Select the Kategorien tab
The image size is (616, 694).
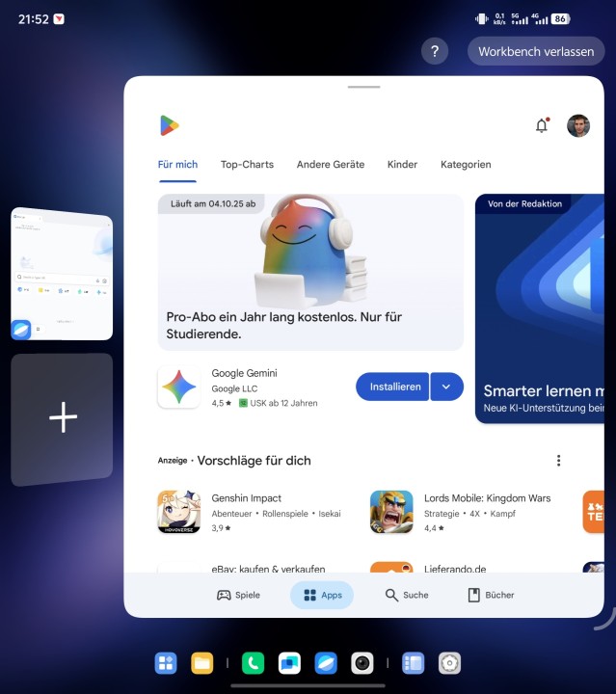pyautogui.click(x=466, y=165)
